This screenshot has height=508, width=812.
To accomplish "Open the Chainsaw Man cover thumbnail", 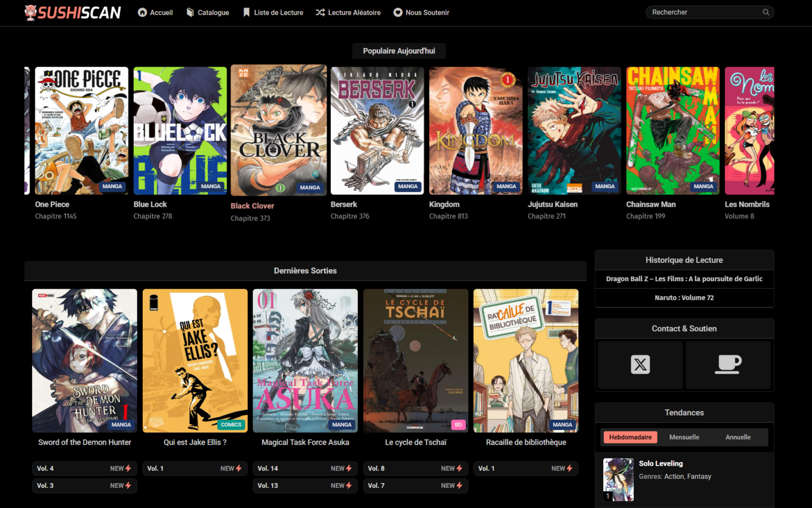I will click(x=672, y=130).
